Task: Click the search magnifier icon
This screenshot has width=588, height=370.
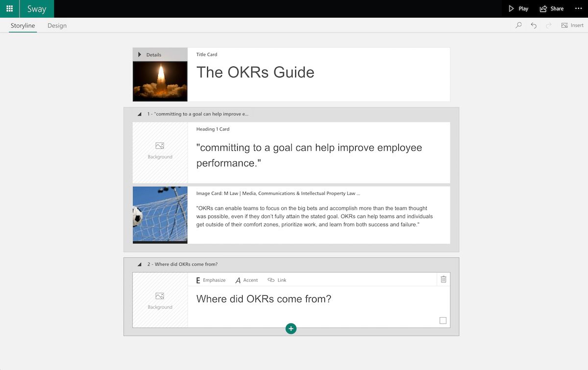Action: pos(518,25)
